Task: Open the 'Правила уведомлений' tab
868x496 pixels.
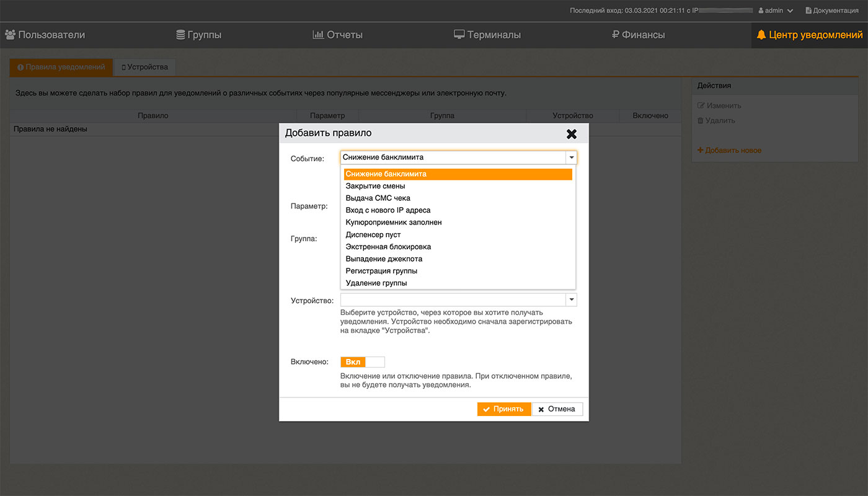Action: click(61, 67)
